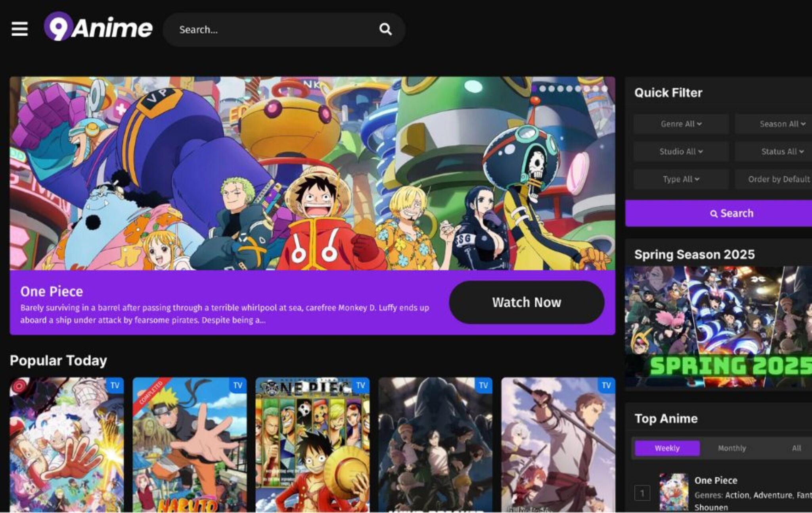
Task: Click inside the search input field
Action: point(258,29)
